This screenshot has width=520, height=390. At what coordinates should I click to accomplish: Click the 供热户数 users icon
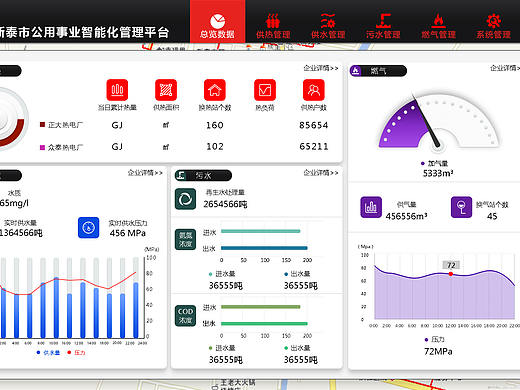pyautogui.click(x=314, y=90)
